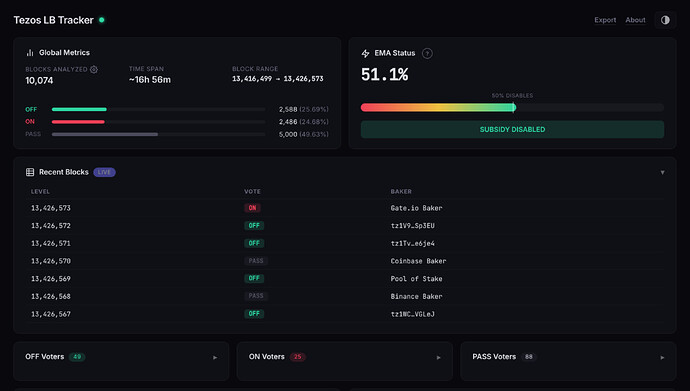Select block level 13,426,568
The image size is (690, 391).
point(51,296)
